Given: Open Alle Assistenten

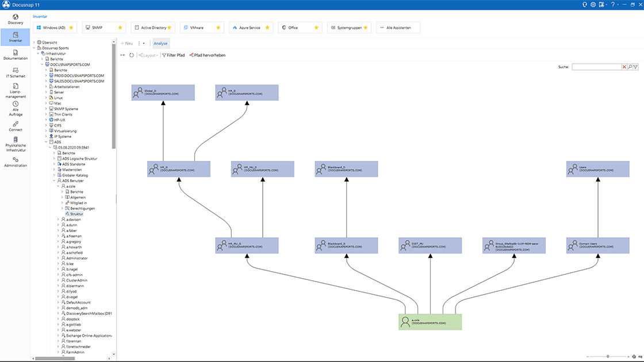Looking at the screenshot, I should (x=398, y=28).
